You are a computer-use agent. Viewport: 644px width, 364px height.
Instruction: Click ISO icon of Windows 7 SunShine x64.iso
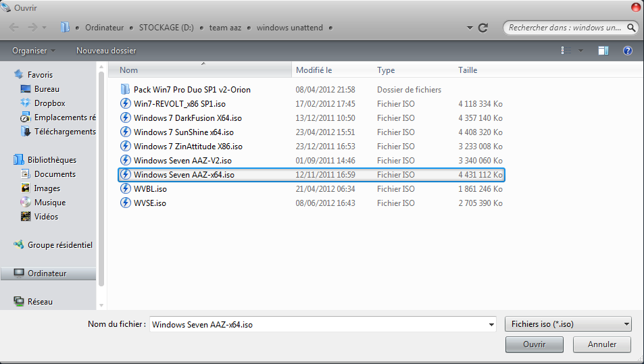tap(125, 132)
